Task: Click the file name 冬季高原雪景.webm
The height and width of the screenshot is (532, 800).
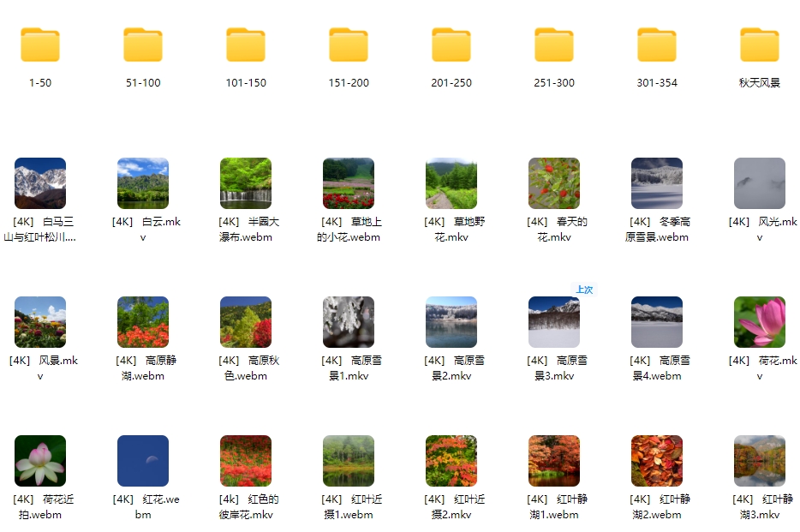Action: click(657, 229)
